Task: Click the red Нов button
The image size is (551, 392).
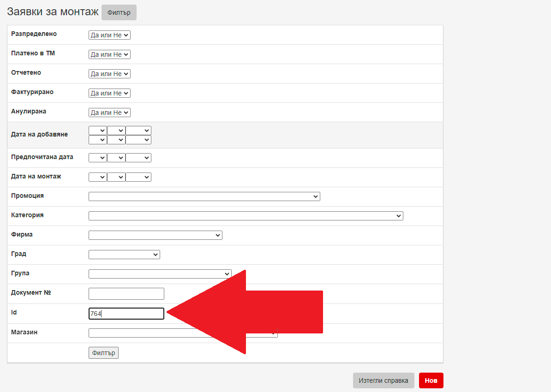Action: (x=431, y=380)
